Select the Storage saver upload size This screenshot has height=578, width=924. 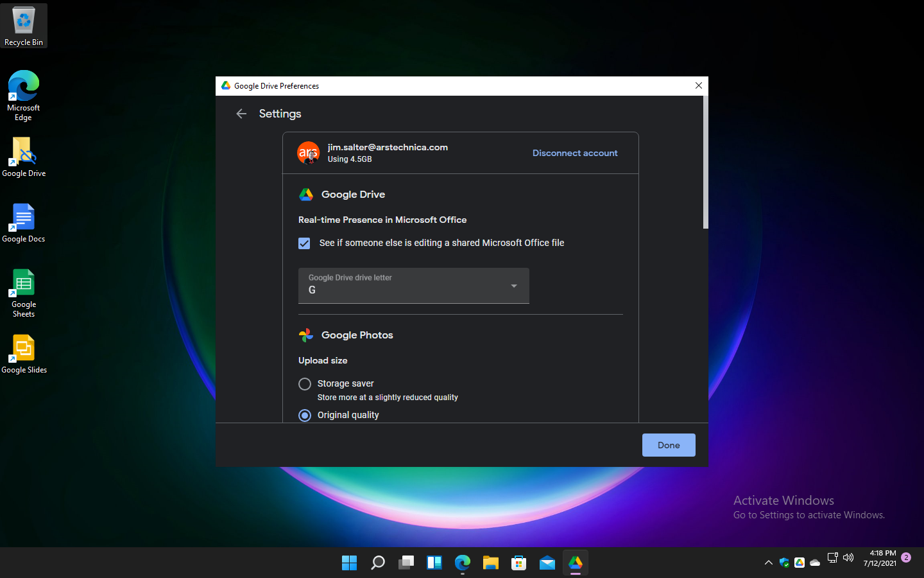(x=305, y=383)
